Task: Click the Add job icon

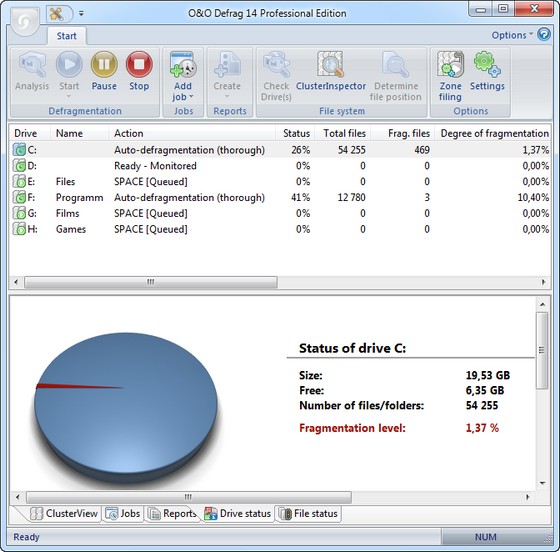Action: point(183,65)
